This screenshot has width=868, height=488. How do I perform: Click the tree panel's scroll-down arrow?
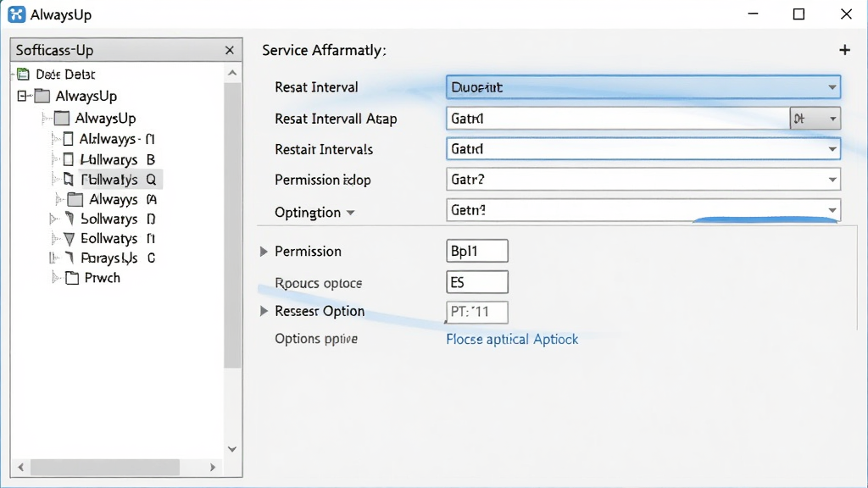232,449
